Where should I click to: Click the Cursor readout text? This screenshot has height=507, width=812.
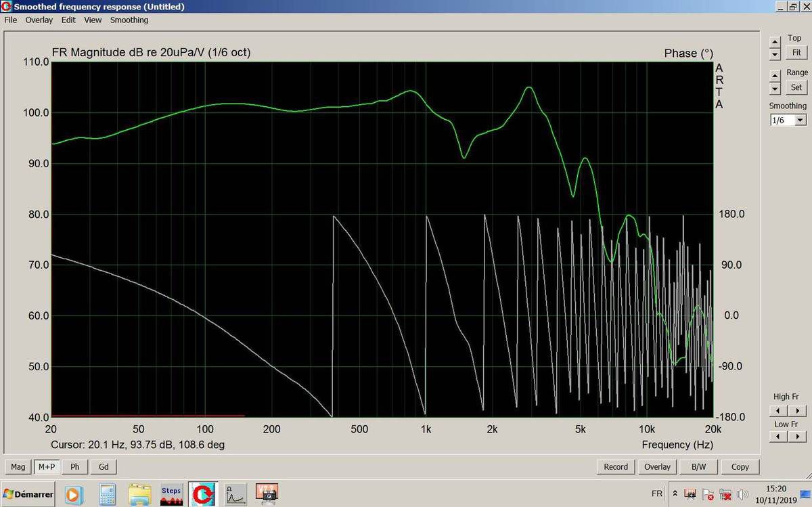click(138, 445)
